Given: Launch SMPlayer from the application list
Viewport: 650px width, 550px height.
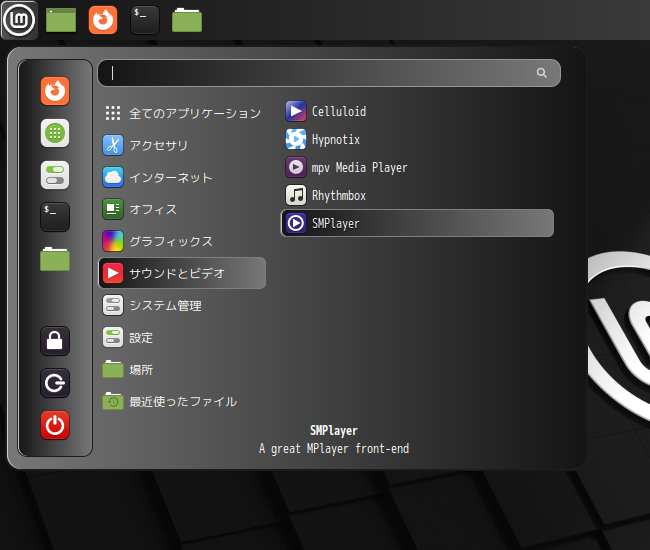Looking at the screenshot, I should [417, 223].
